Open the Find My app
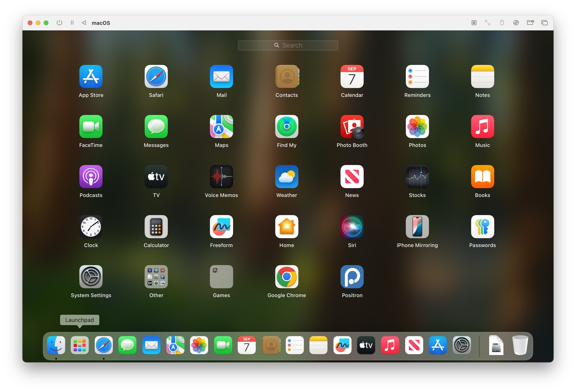Viewport: 576px width, 392px height. (287, 127)
